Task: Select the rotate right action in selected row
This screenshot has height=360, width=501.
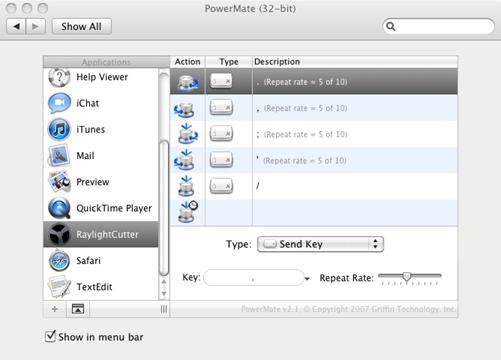Action: (188, 82)
